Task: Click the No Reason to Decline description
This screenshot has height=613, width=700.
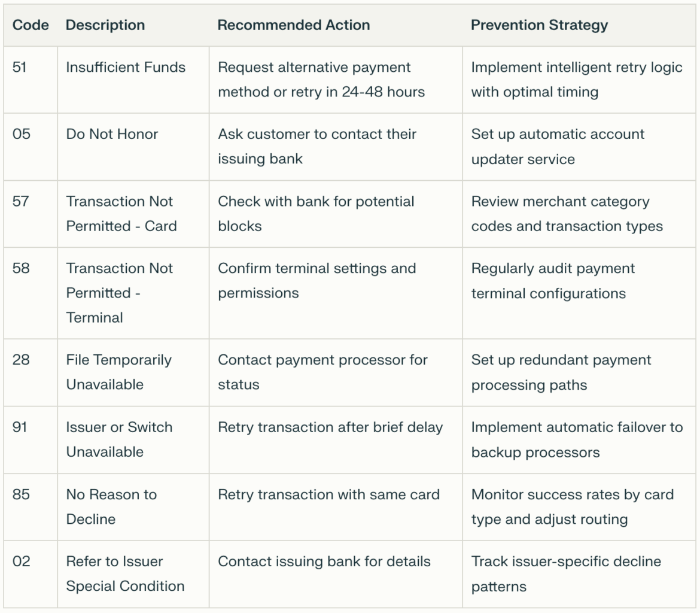Action: tap(111, 506)
